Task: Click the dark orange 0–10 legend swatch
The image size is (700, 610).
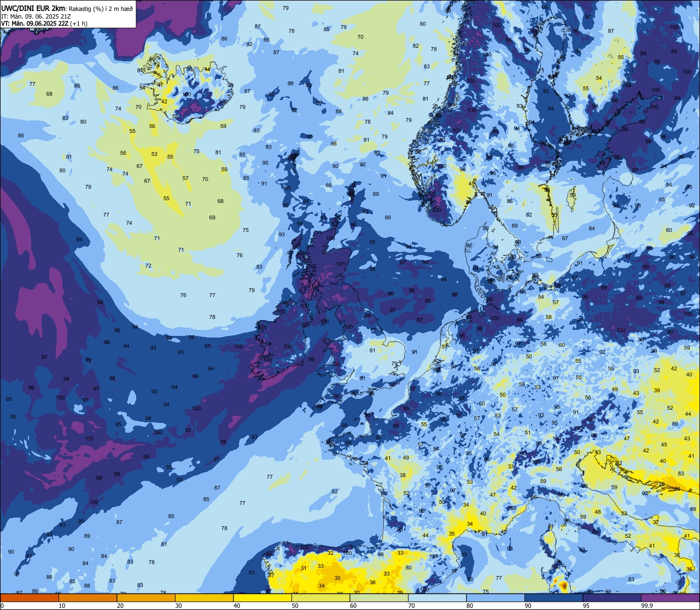Action: pos(30,598)
